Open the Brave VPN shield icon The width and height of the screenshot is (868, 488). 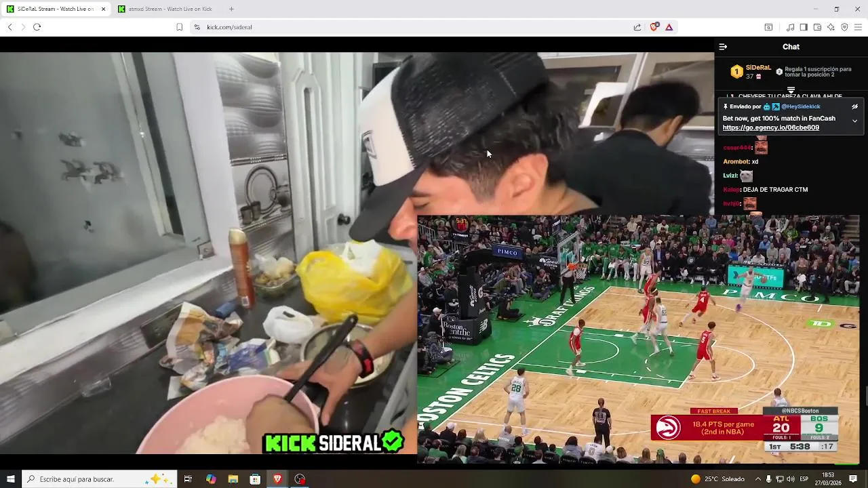[x=844, y=27]
